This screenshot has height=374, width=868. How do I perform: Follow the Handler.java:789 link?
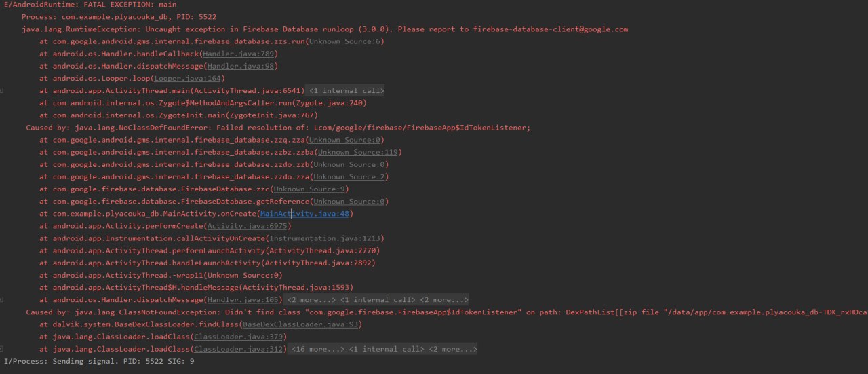point(238,54)
